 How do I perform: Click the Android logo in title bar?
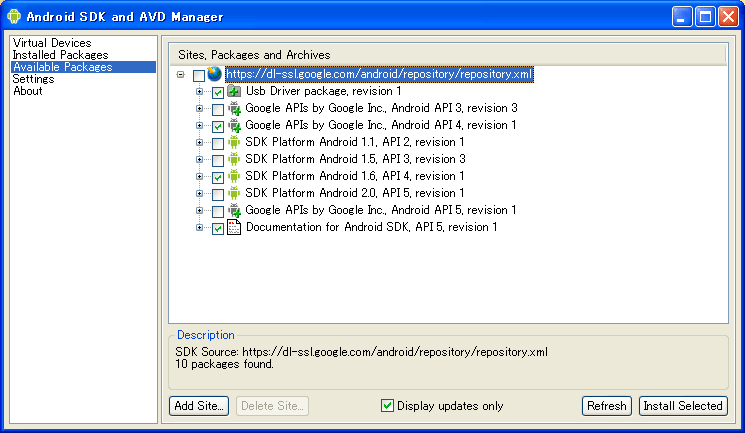[14, 16]
